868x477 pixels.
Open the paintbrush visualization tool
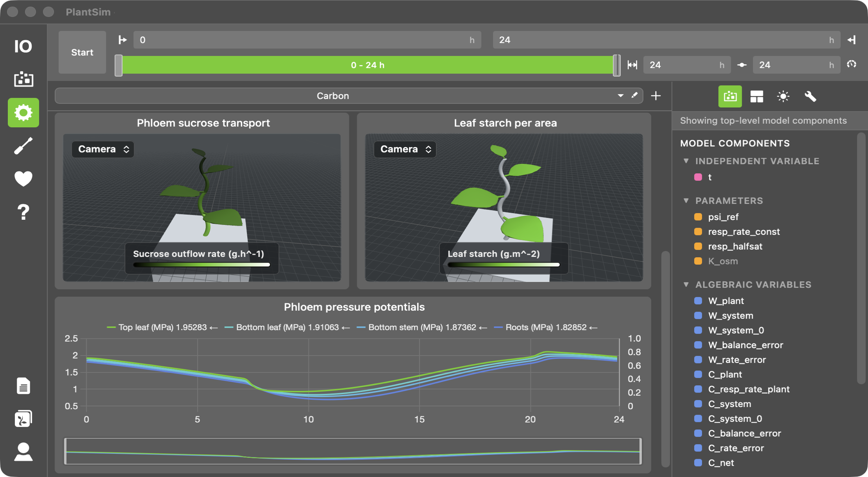coord(23,146)
